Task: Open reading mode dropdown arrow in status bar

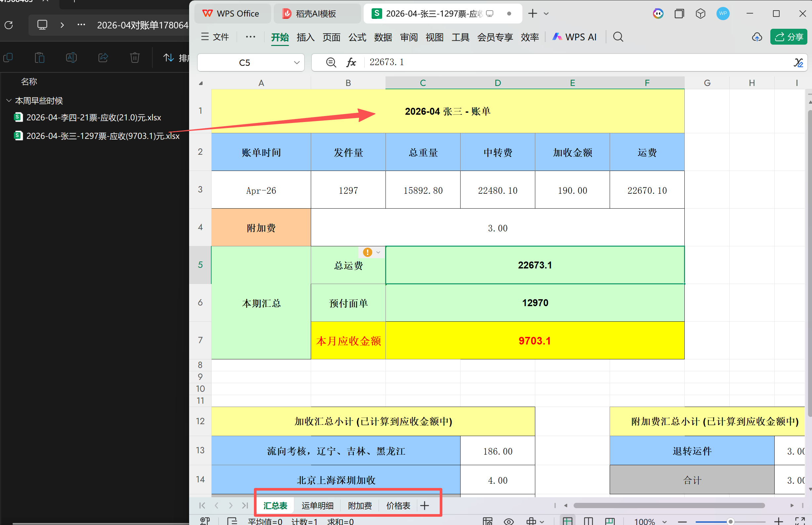Action: coord(542,522)
